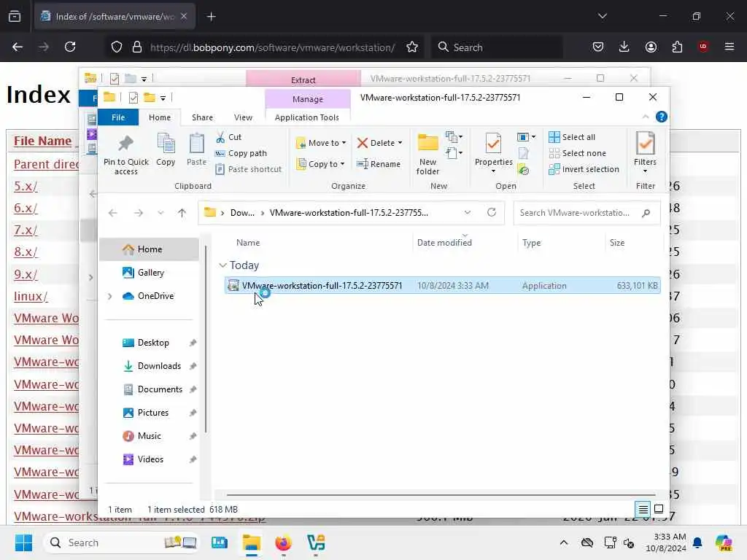This screenshot has height=560, width=747.
Task: Open the Filters menu icon
Action: tap(645, 143)
